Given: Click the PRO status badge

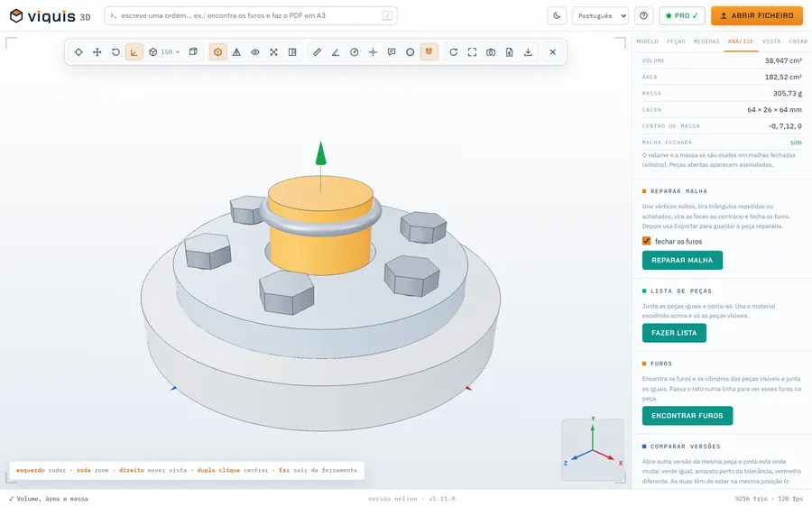Looking at the screenshot, I should click(x=682, y=15).
